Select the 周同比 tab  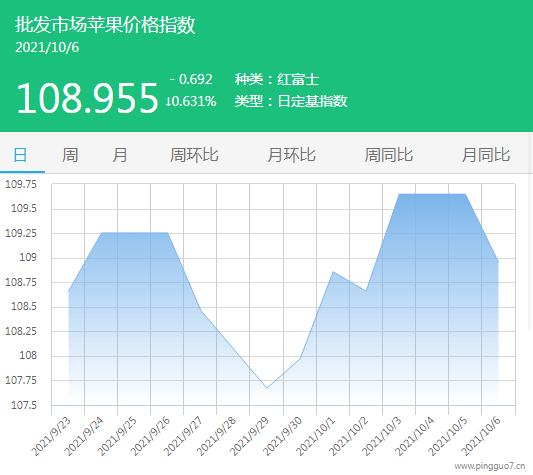pyautogui.click(x=389, y=155)
